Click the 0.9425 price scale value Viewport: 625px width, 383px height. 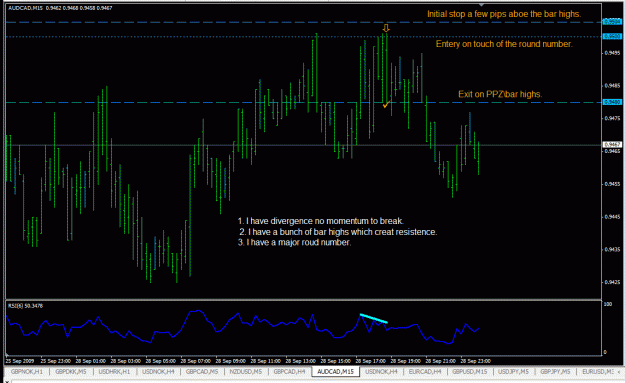coord(612,282)
